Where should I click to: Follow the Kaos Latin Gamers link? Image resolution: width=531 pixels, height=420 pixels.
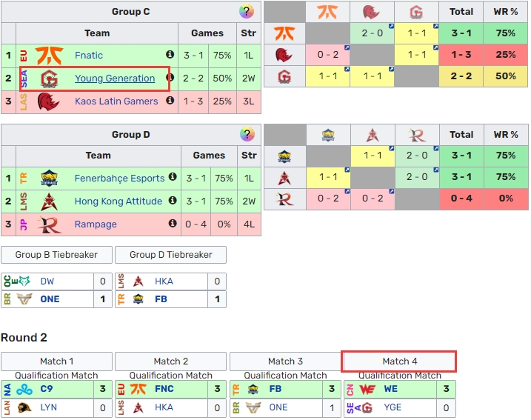(x=116, y=101)
